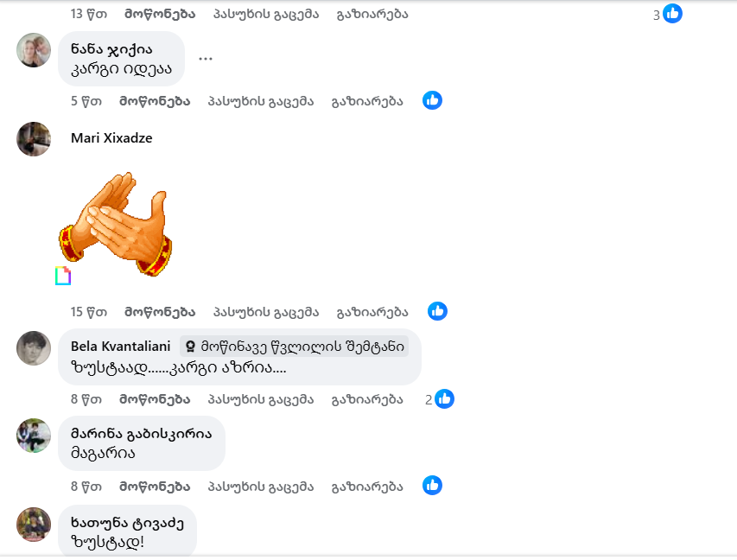Open Mari Xixadze profile avatar
The image size is (737, 560).
click(x=34, y=139)
